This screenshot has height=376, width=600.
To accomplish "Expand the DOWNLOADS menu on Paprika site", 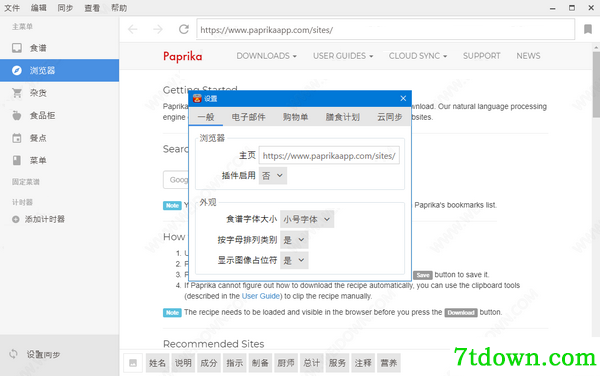I will click(267, 56).
